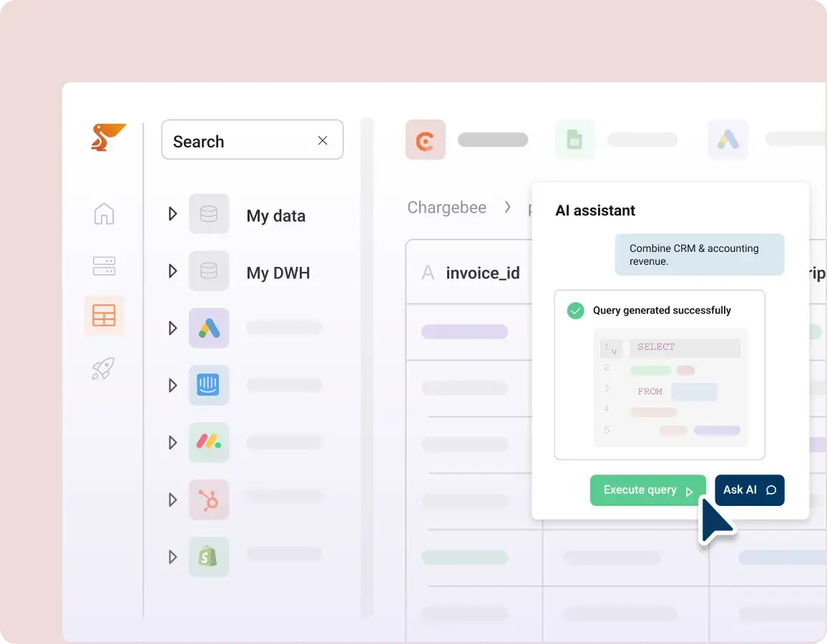Screen dimensions: 827x644
Task: Expand the My data tree node
Action: click(172, 214)
